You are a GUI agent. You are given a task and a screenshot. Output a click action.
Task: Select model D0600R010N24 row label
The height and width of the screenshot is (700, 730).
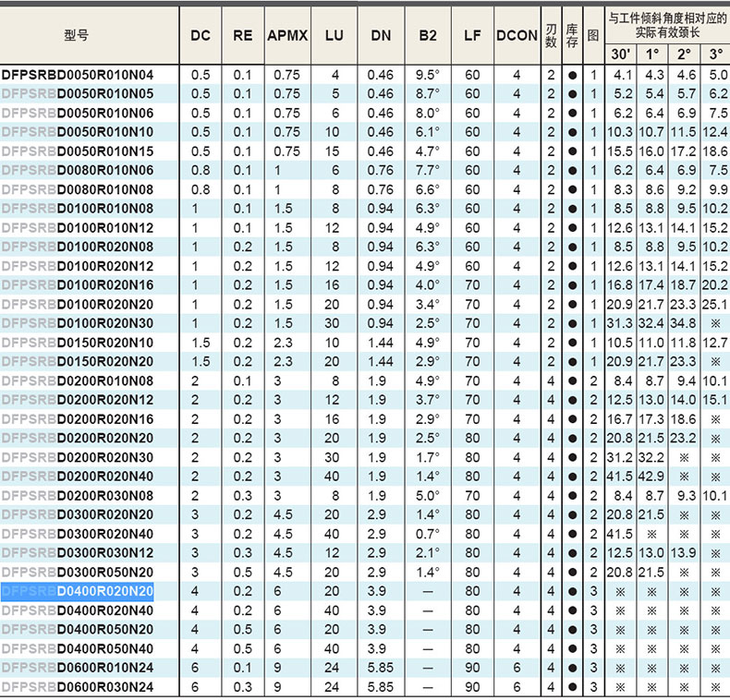click(x=78, y=668)
